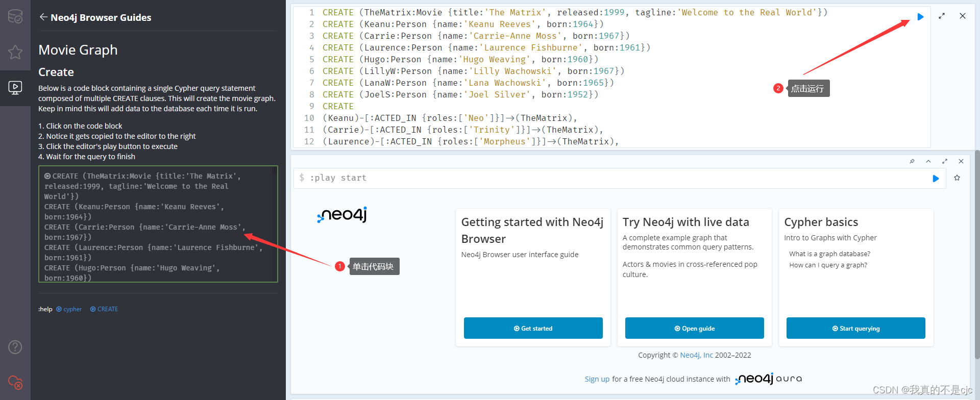Image resolution: width=980 pixels, height=400 pixels.
Task: Click guide step 'Wait for the query to finish'
Action: coord(91,157)
